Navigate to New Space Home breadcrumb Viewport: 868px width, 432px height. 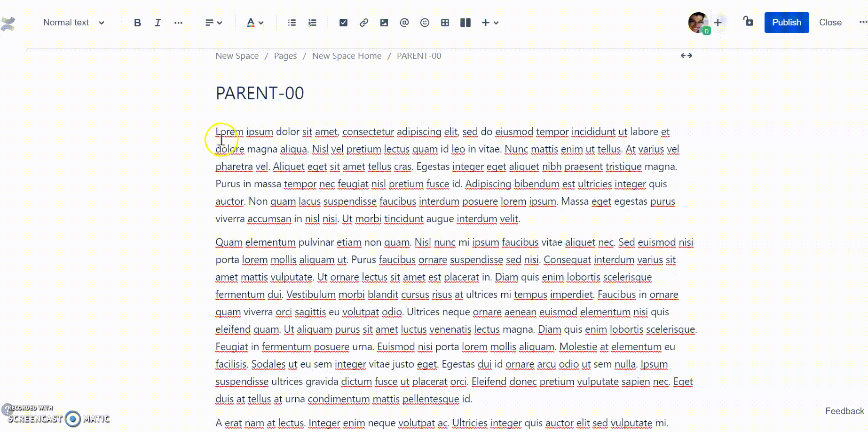click(347, 56)
